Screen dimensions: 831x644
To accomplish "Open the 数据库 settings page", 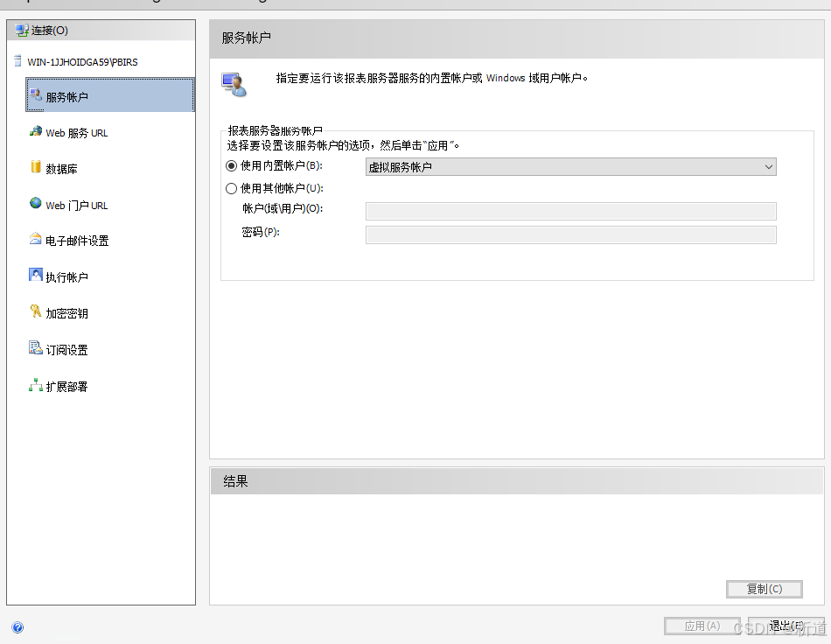I will pyautogui.click(x=61, y=169).
